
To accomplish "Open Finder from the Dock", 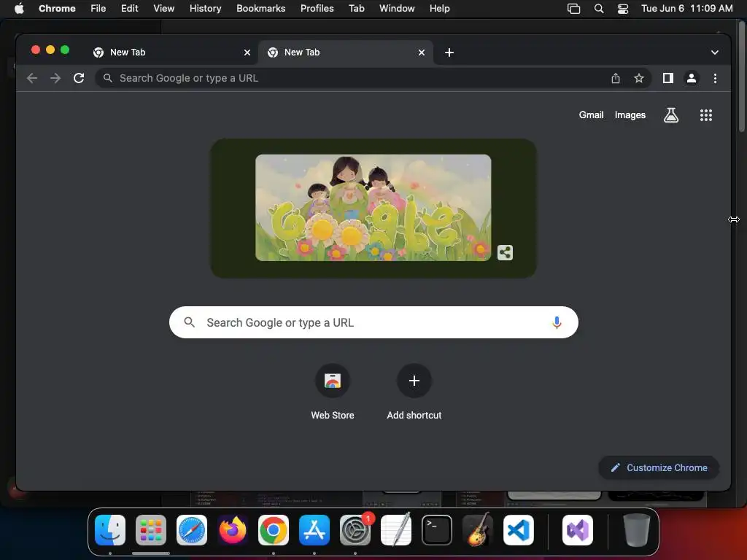I will (110, 530).
